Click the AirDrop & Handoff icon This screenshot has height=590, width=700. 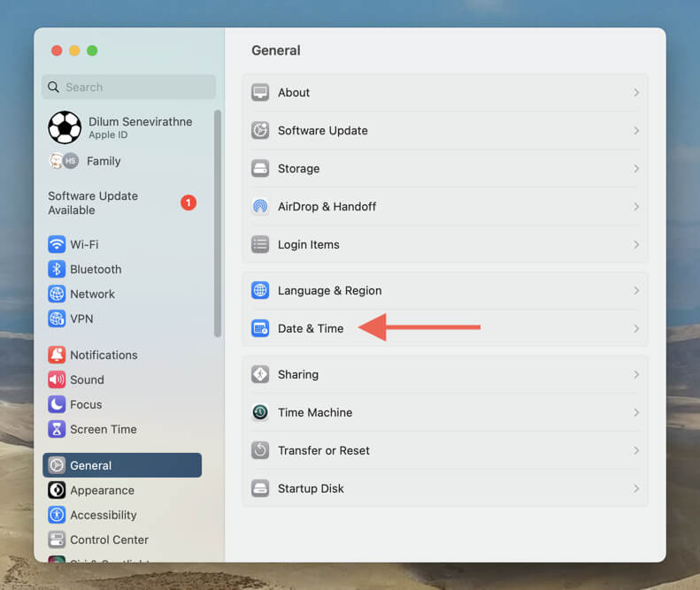click(260, 206)
